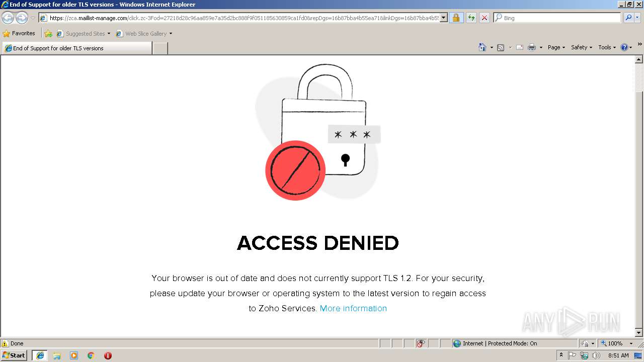Click the Print icon
The width and height of the screenshot is (644, 362).
pos(532,47)
